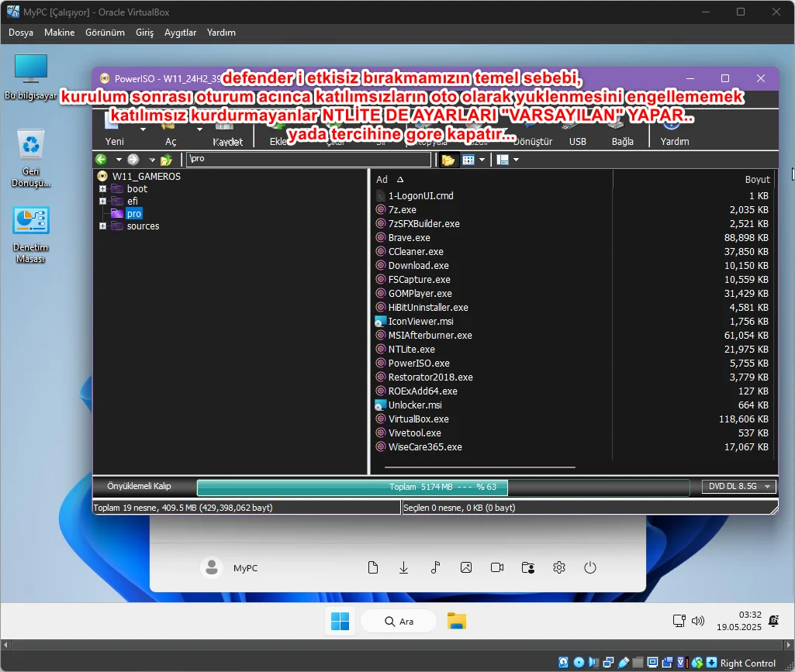Viewport: 795px width, 672px height.
Task: Expand the sources folder in tree
Action: pos(103,226)
